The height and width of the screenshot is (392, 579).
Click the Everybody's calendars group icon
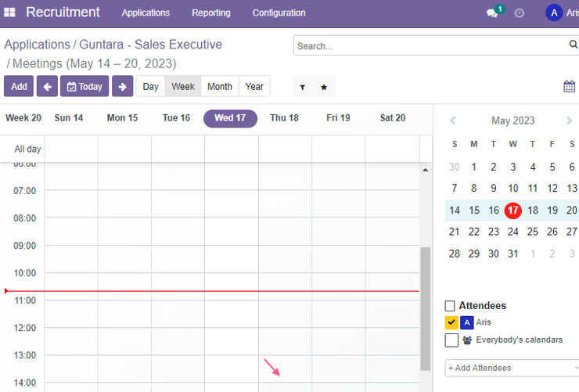467,340
